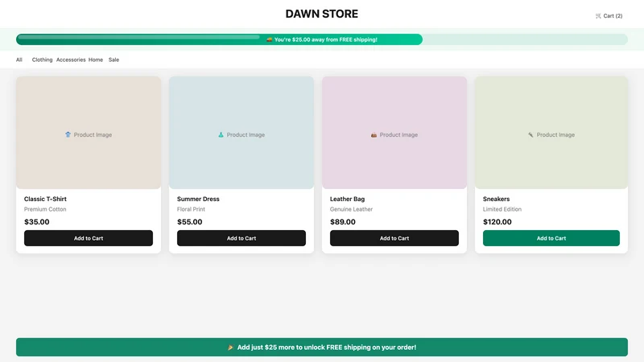Choose the Home category filter
The image size is (644, 362).
coord(96,60)
